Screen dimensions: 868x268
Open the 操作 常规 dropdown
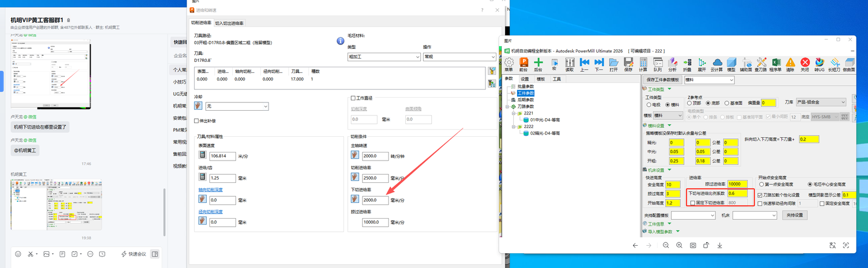pyautogui.click(x=459, y=57)
